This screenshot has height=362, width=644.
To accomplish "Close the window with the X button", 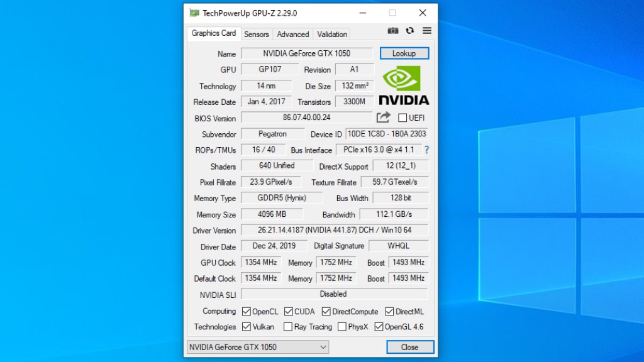I will tap(423, 13).
